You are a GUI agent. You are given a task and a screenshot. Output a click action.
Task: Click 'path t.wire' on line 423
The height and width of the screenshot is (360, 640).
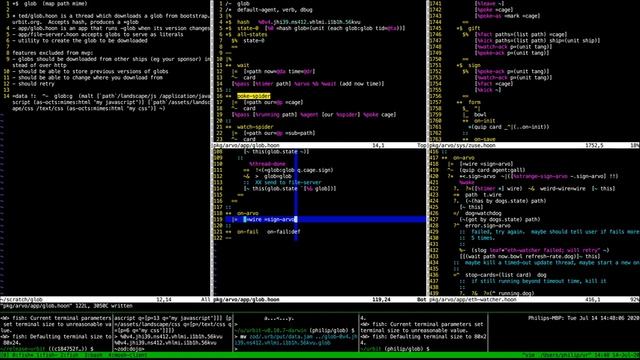[483, 195]
